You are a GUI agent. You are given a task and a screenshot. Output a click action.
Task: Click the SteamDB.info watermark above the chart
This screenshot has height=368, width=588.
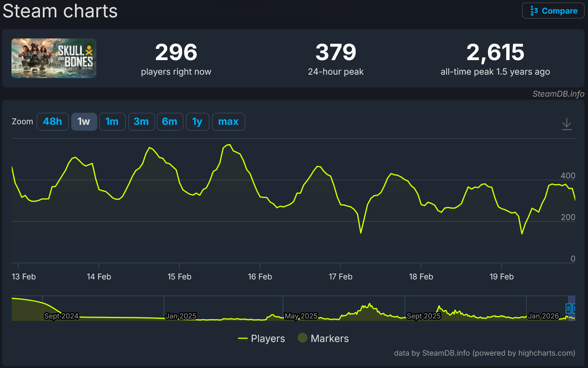pyautogui.click(x=558, y=94)
